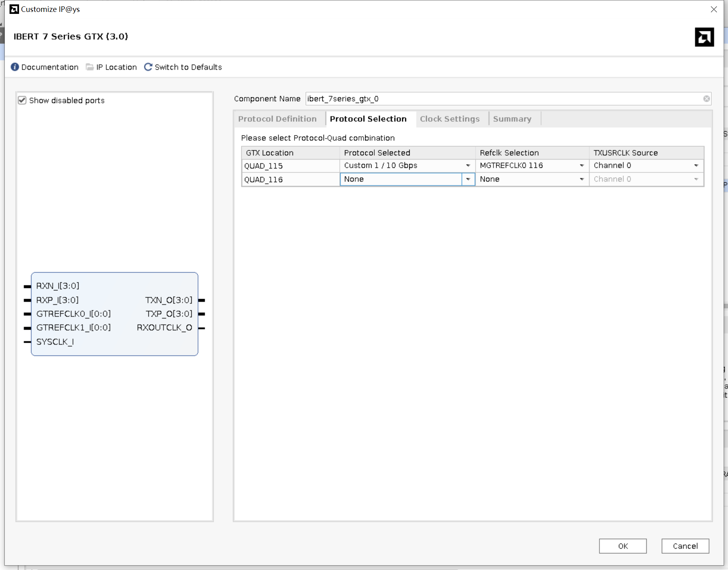Expand QUAD_115 Refclk Selection dropdown

pyautogui.click(x=581, y=166)
